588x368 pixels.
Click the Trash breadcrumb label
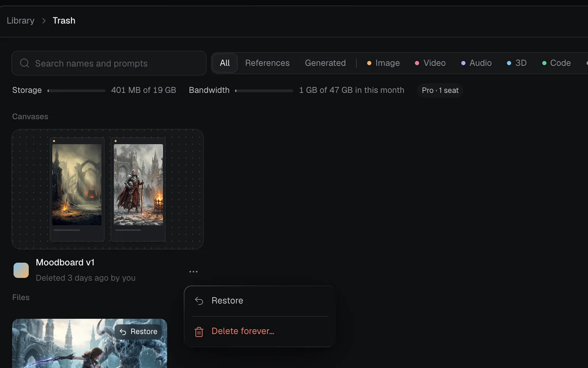[x=64, y=21]
